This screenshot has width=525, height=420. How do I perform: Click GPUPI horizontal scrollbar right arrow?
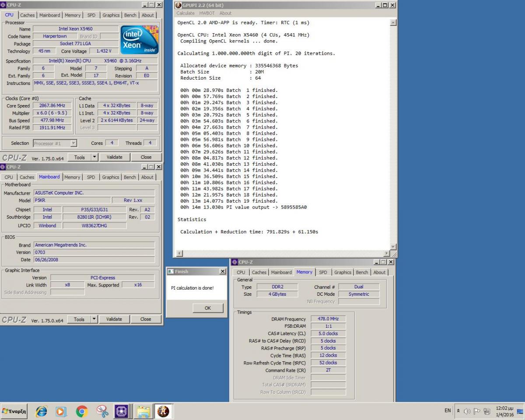coord(386,254)
